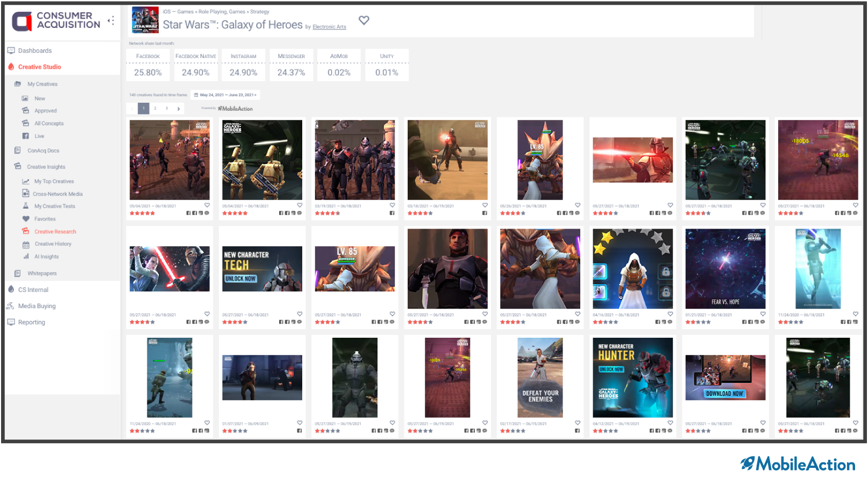Open New Character Hunter creative
This screenshot has width=868, height=484.
[633, 378]
